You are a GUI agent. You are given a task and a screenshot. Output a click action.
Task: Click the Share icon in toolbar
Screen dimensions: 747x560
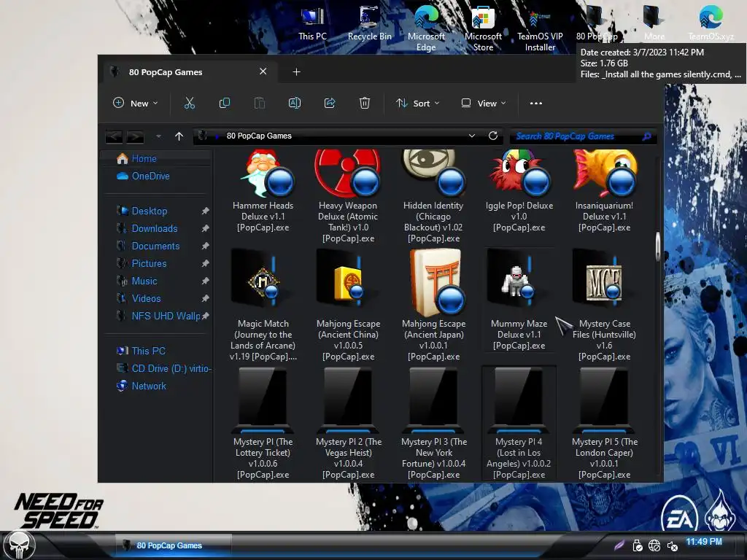pos(330,104)
